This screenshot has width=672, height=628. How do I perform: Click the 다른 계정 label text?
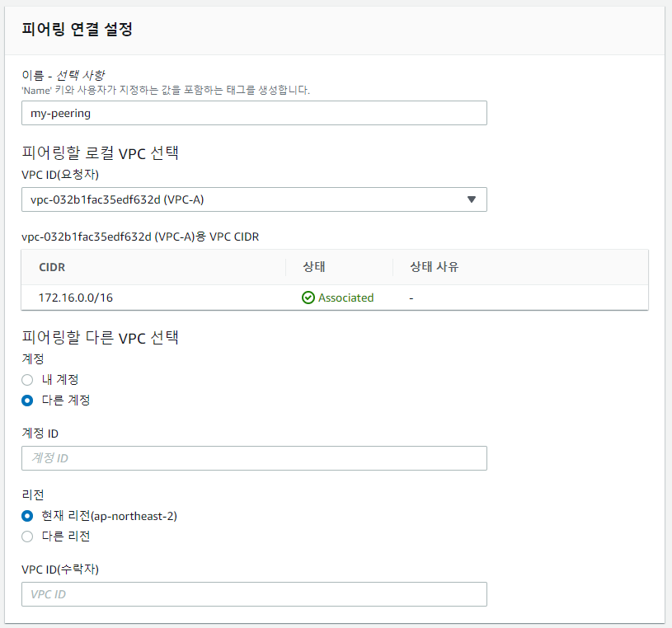click(66, 400)
